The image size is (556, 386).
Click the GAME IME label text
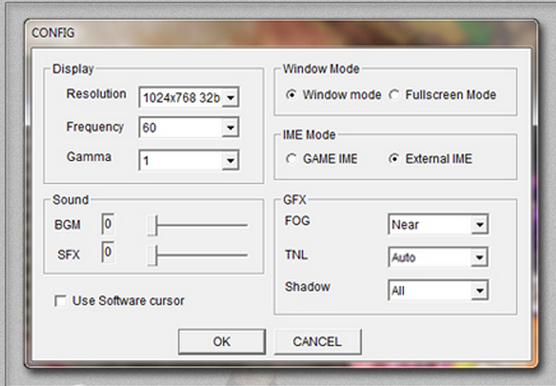click(x=330, y=159)
